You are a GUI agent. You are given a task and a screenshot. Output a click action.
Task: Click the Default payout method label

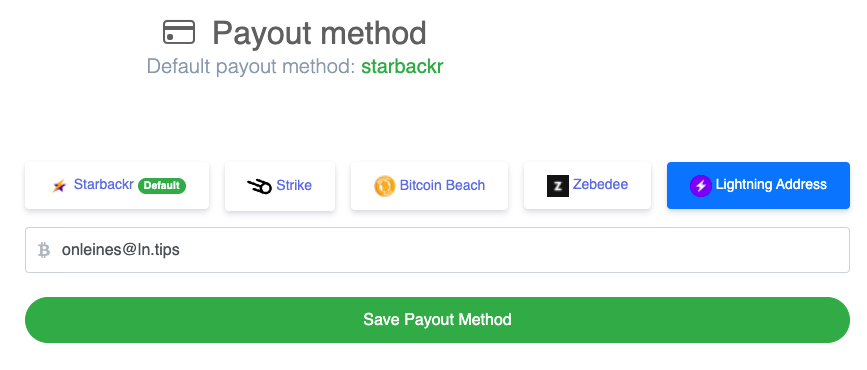click(x=252, y=66)
